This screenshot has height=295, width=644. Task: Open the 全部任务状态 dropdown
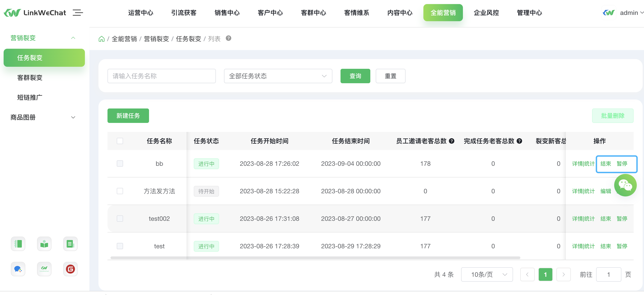coord(278,76)
